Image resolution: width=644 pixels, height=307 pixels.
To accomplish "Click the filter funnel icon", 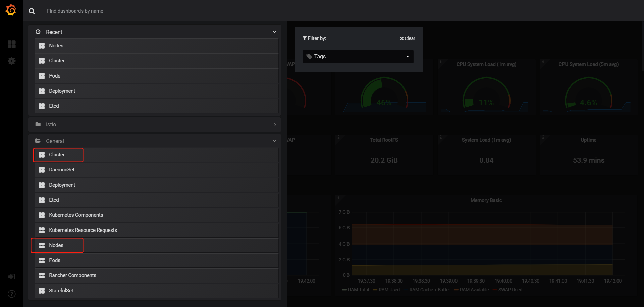I will (x=305, y=38).
